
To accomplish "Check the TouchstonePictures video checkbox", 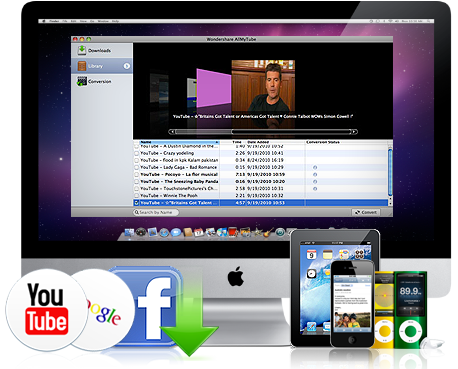I will (x=136, y=189).
